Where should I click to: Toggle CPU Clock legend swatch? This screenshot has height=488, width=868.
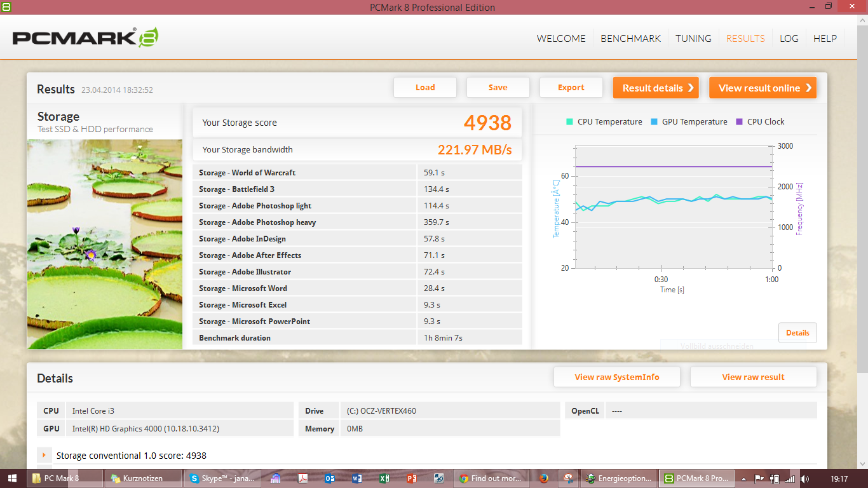tap(739, 121)
